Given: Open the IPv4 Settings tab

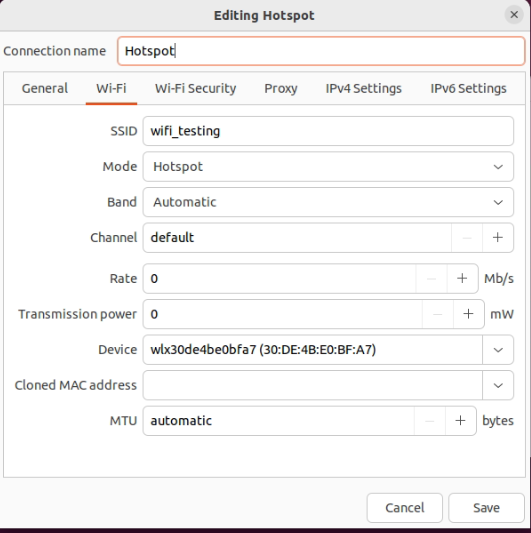Looking at the screenshot, I should point(363,89).
